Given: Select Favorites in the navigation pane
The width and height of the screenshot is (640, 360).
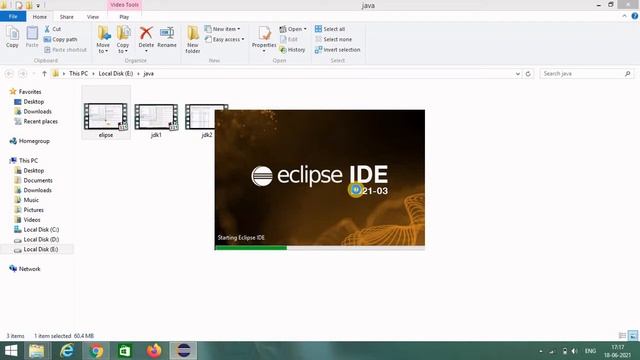Looking at the screenshot, I should pyautogui.click(x=30, y=92).
